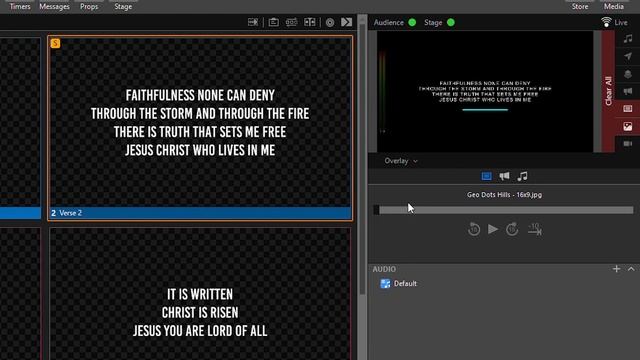
Task: Open the Props menu
Action: pos(89,7)
